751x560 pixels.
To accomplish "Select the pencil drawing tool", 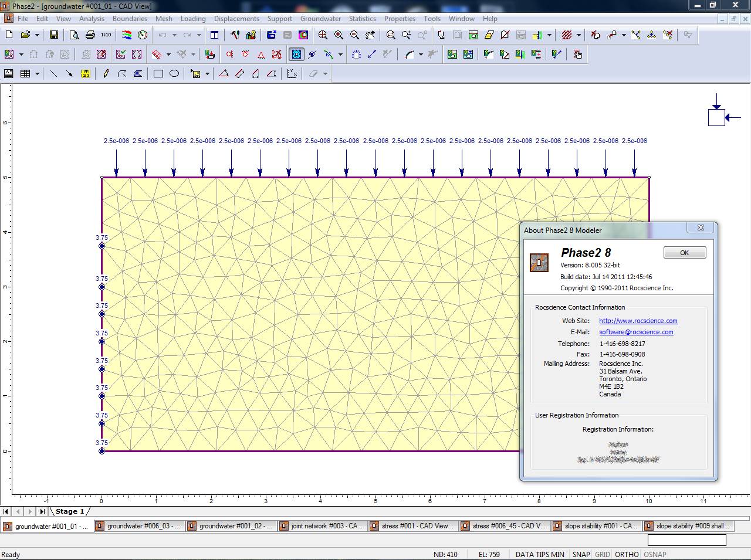I will pyautogui.click(x=106, y=74).
